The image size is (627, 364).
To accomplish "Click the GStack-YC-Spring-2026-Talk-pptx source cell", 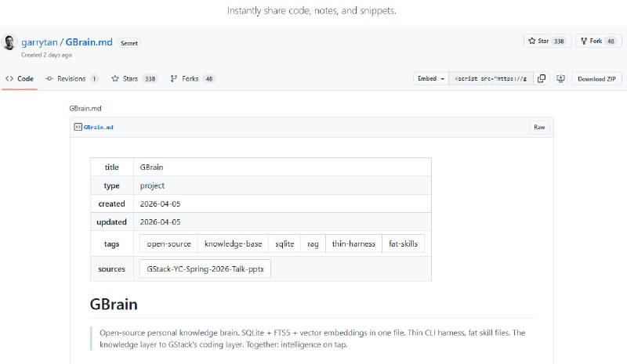I will tap(205, 268).
